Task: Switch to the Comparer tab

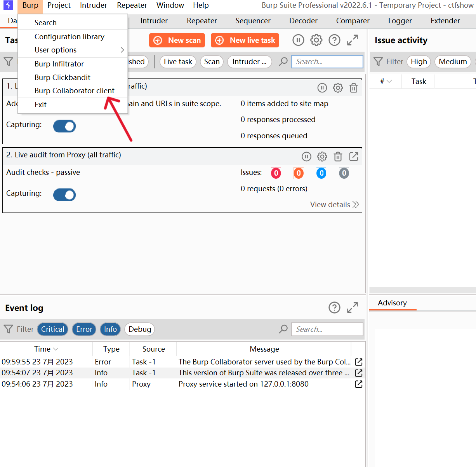Action: (x=353, y=21)
